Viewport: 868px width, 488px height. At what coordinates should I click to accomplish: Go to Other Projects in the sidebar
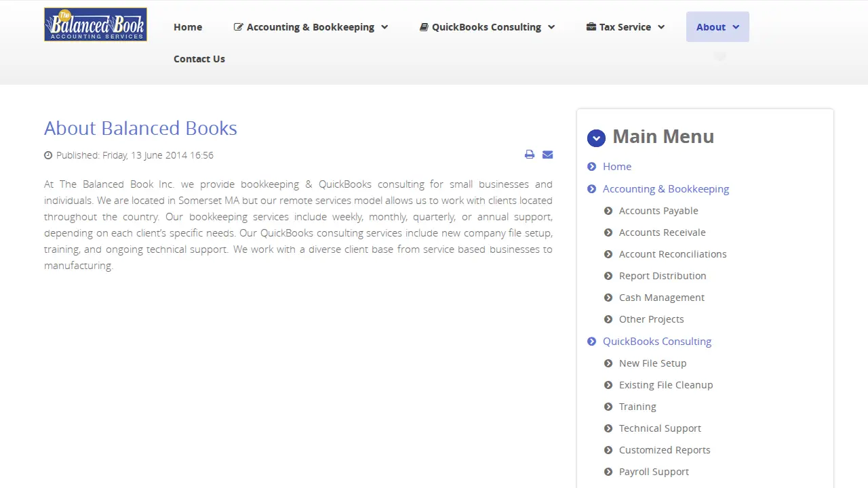pyautogui.click(x=652, y=319)
